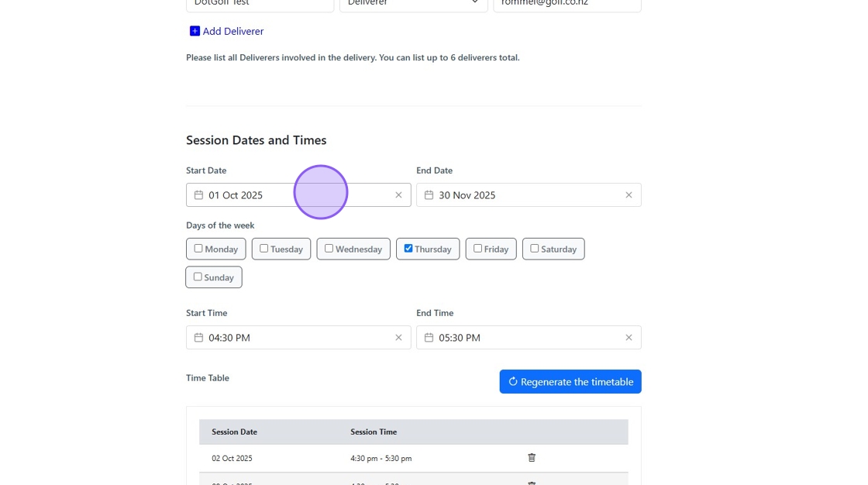868x485 pixels.
Task: Delete the 02 Oct 2025 session
Action: tap(532, 458)
